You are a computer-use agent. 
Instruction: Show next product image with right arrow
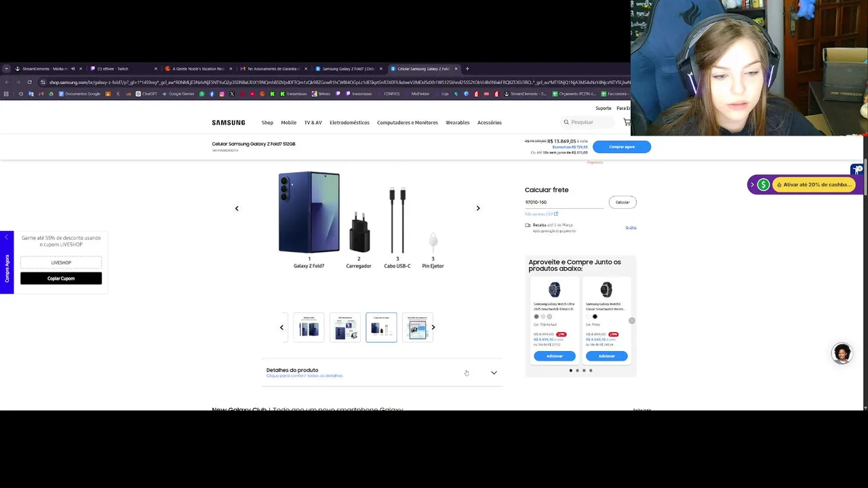pos(478,208)
